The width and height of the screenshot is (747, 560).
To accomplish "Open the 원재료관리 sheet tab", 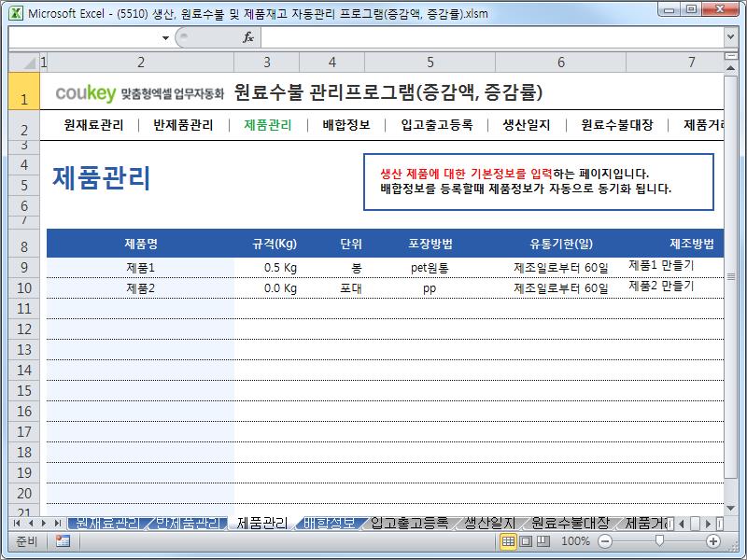I will pos(107,523).
